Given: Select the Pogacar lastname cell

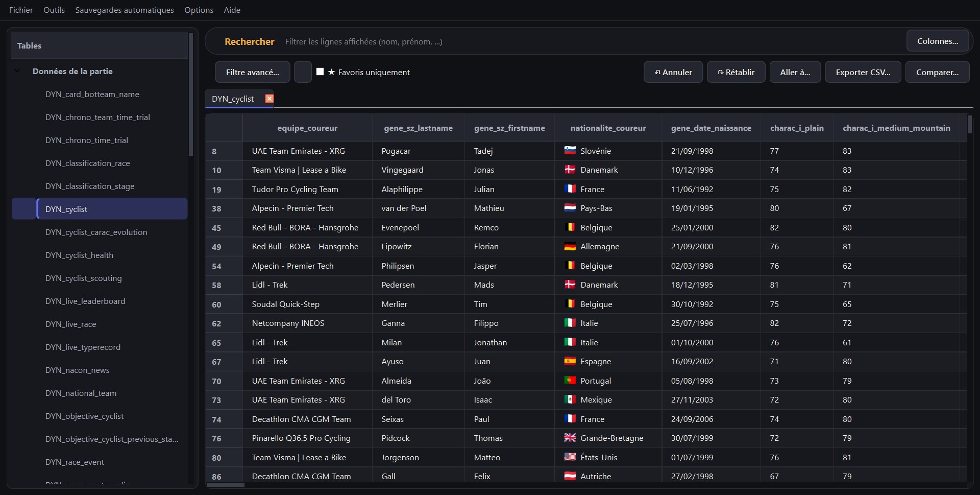Looking at the screenshot, I should [419, 151].
